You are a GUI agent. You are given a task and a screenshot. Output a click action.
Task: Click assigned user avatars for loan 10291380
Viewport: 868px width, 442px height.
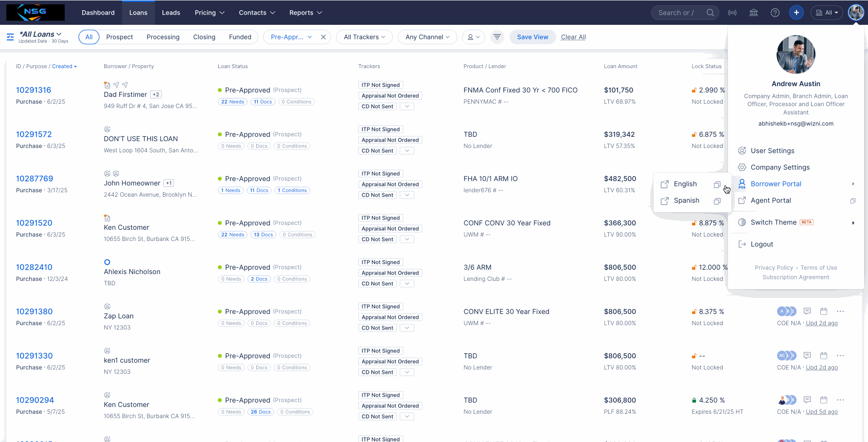(786, 311)
